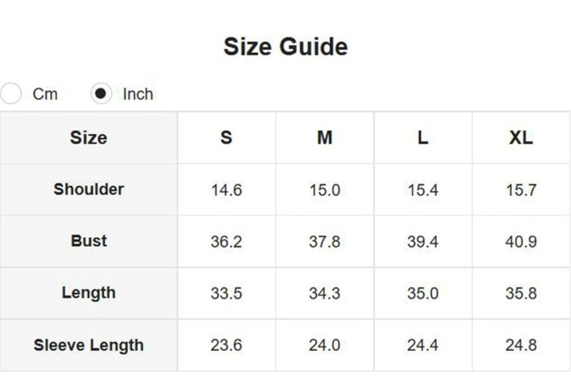Click the Length row label
Image resolution: width=571 pixels, height=392 pixels.
(88, 293)
